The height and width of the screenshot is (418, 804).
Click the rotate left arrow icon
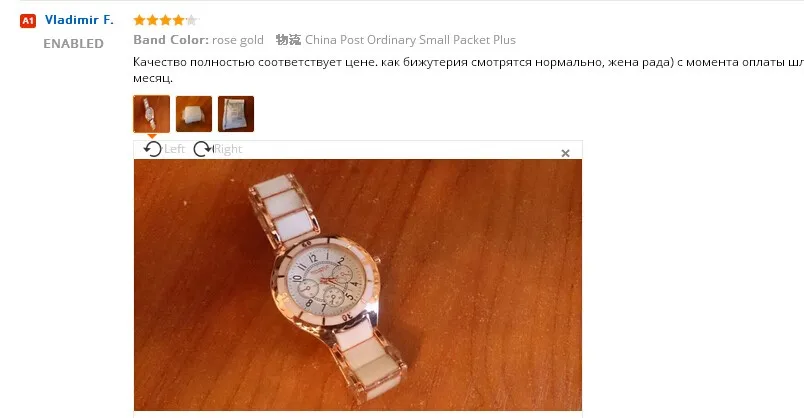click(152, 149)
